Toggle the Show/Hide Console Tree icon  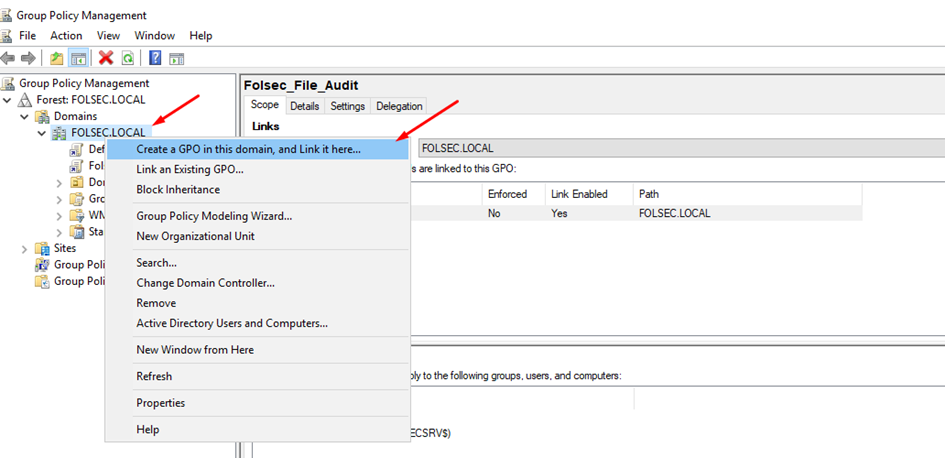pyautogui.click(x=77, y=58)
